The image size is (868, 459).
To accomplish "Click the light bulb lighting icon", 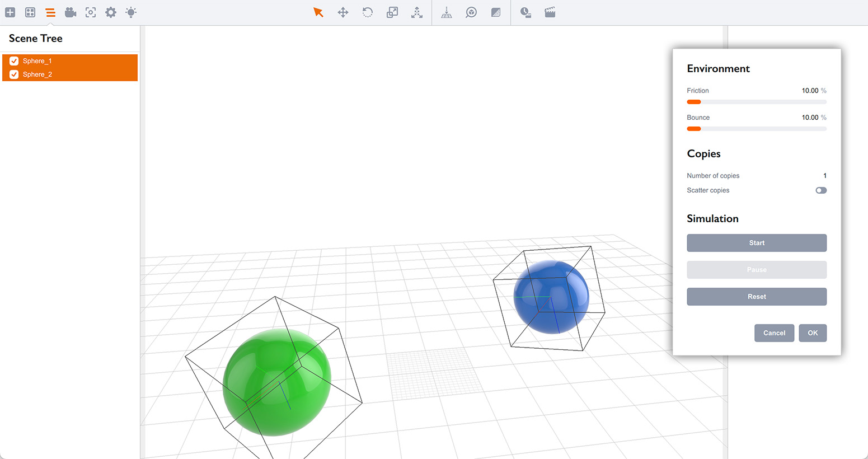I will point(130,12).
